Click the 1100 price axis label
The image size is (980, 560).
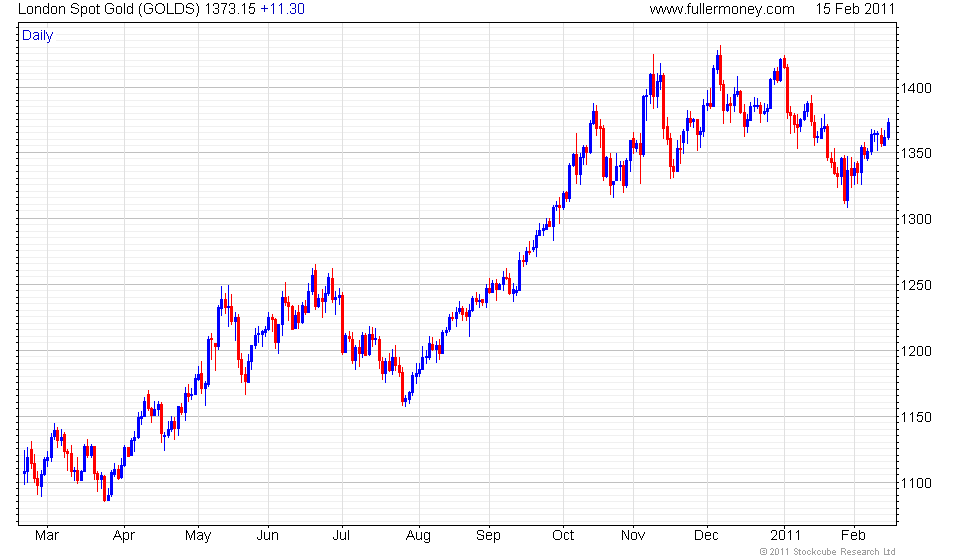click(916, 483)
